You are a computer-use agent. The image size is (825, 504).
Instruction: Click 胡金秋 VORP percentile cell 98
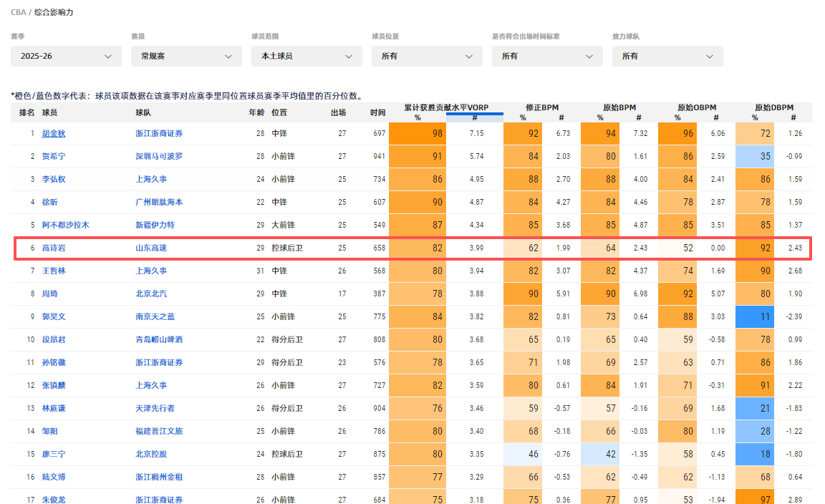[x=418, y=134]
